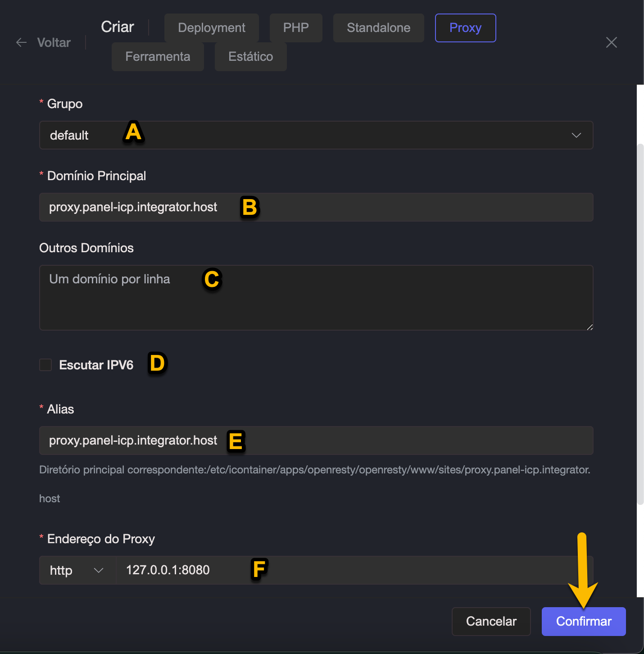
Task: Switch to the PHP tab
Action: click(x=295, y=28)
